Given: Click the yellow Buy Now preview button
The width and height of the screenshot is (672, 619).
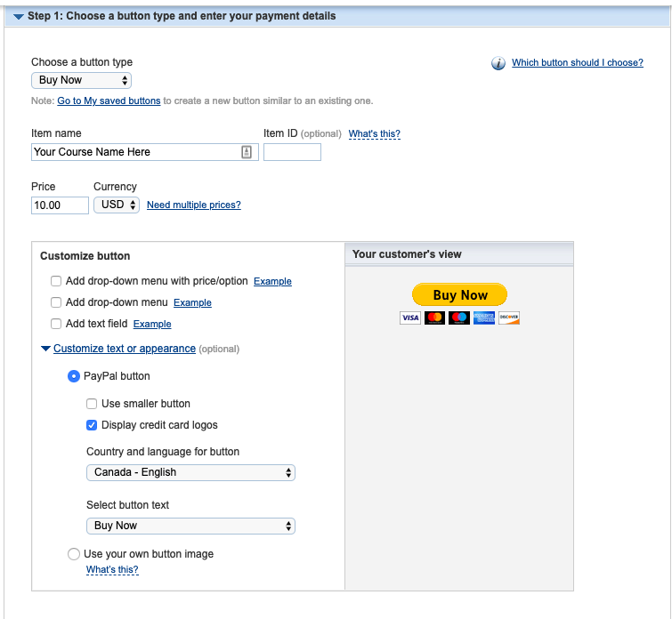Looking at the screenshot, I should [x=459, y=294].
